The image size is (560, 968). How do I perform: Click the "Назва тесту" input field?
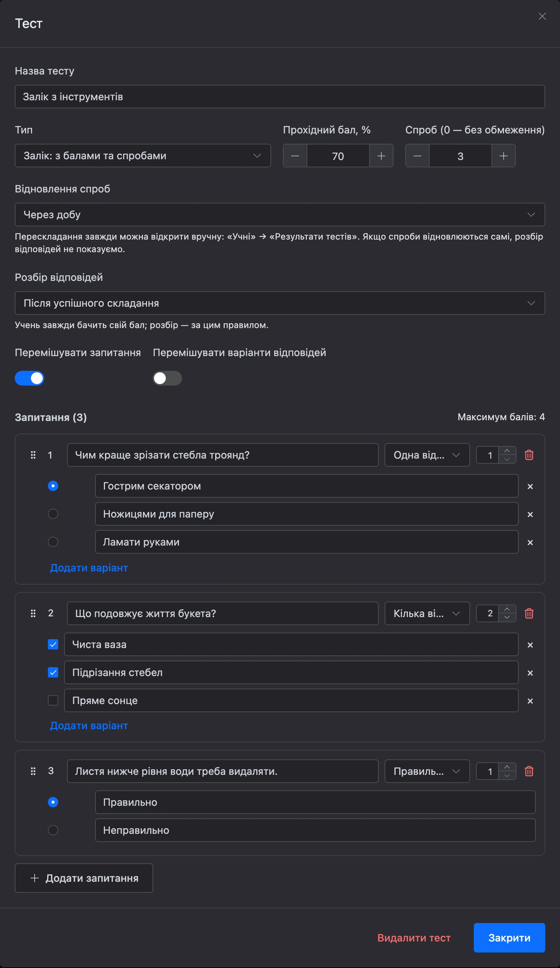pos(280,97)
